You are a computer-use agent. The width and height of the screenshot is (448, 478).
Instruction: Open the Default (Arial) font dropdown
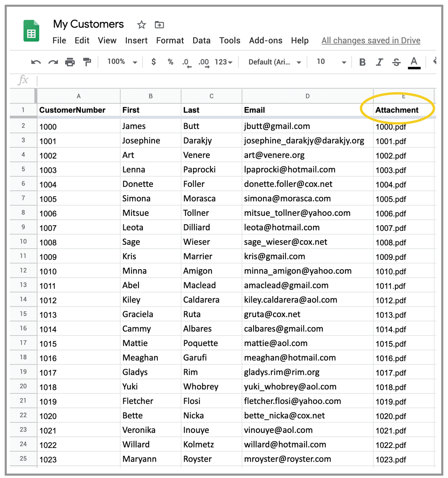(275, 62)
